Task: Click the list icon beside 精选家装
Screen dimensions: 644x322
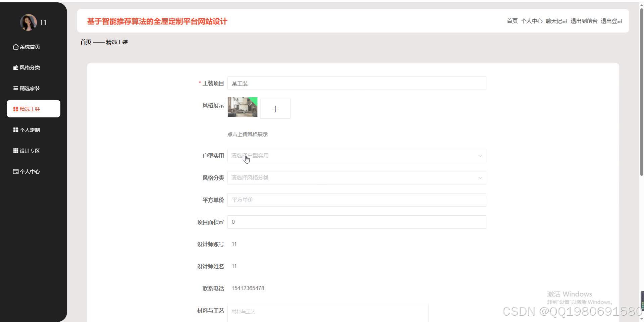Action: (x=15, y=88)
